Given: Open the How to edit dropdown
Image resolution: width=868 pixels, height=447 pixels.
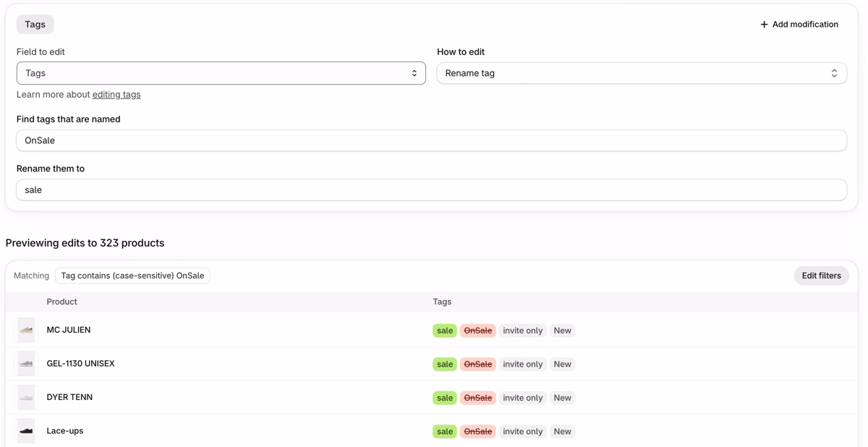Looking at the screenshot, I should [x=642, y=73].
